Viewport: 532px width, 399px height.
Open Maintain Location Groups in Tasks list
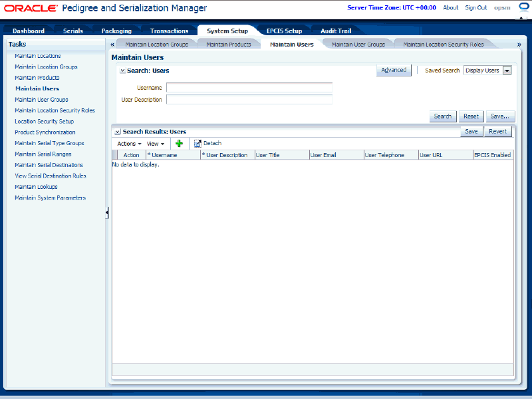(46, 67)
